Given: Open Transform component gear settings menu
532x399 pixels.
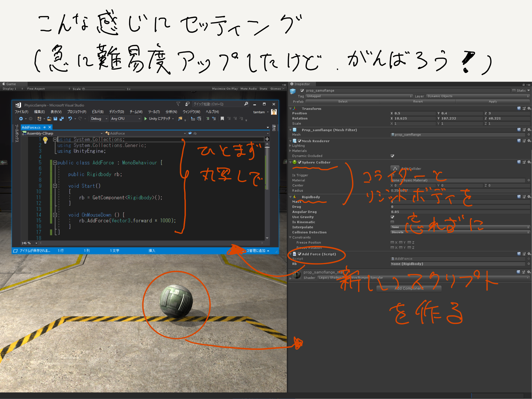Looking at the screenshot, I should pos(529,109).
